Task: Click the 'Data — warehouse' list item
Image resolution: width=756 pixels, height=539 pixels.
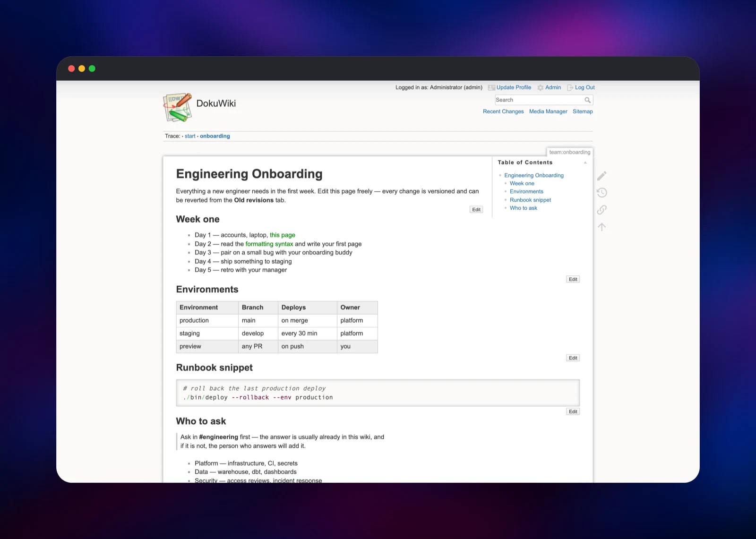Action: [246, 472]
